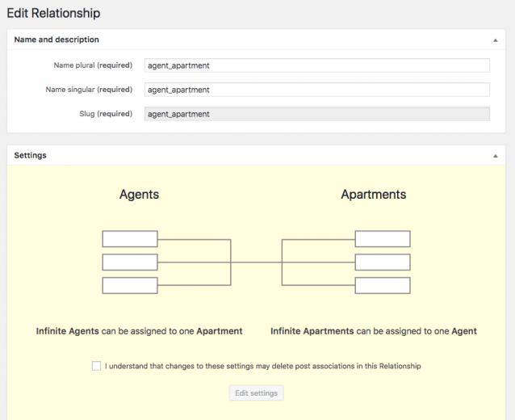Click the 'Name plural (required)' label

click(x=93, y=65)
